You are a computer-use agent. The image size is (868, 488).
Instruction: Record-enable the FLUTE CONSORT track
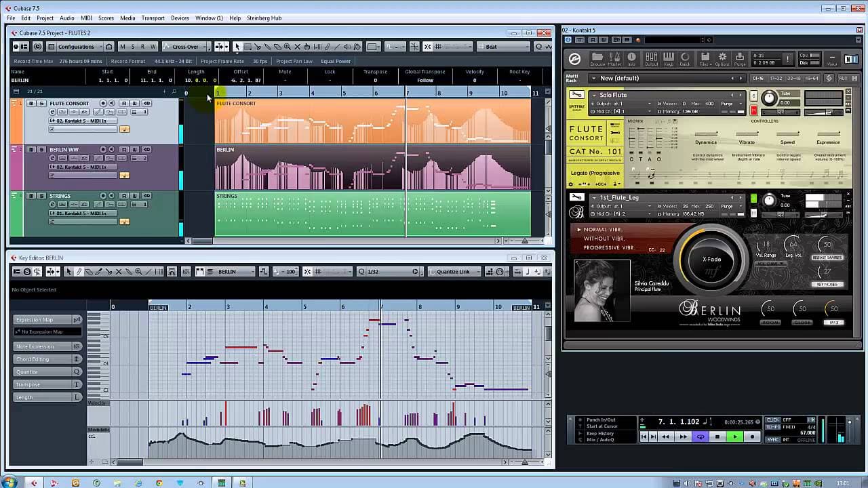104,103
